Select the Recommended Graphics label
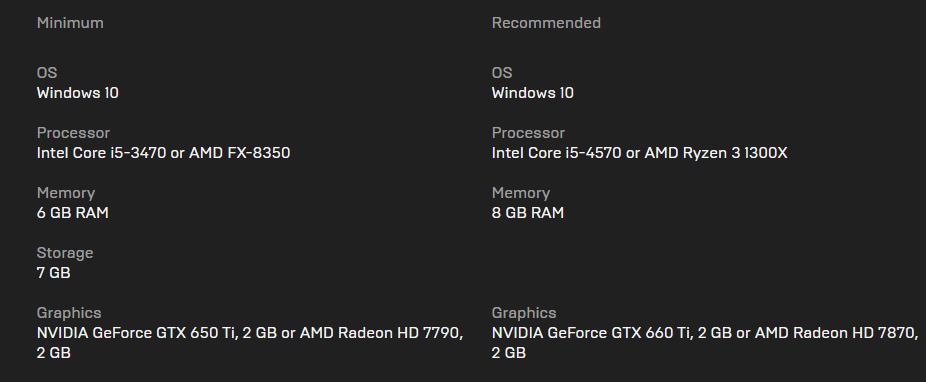Viewport: 926px width, 382px height. coord(524,313)
